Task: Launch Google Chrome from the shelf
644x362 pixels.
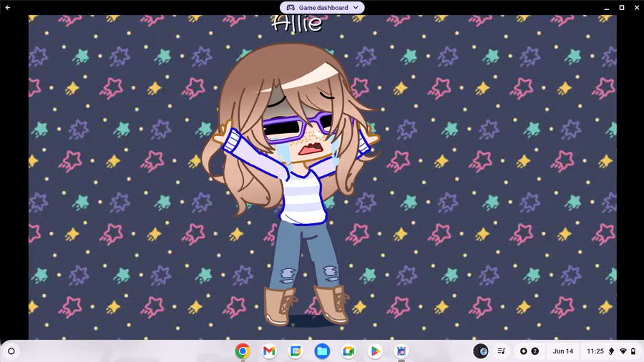Action: click(x=243, y=351)
